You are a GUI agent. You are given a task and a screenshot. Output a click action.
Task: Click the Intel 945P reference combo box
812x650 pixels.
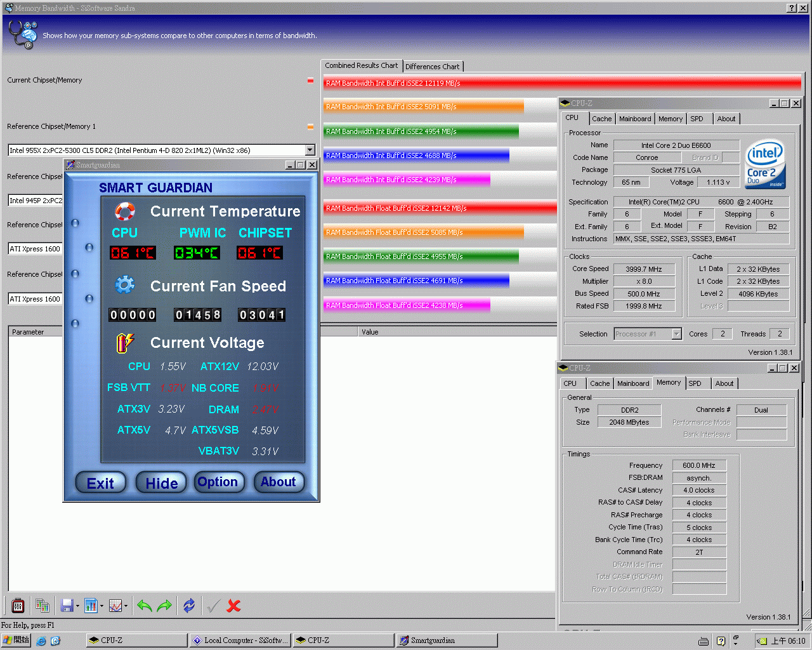[x=36, y=201]
